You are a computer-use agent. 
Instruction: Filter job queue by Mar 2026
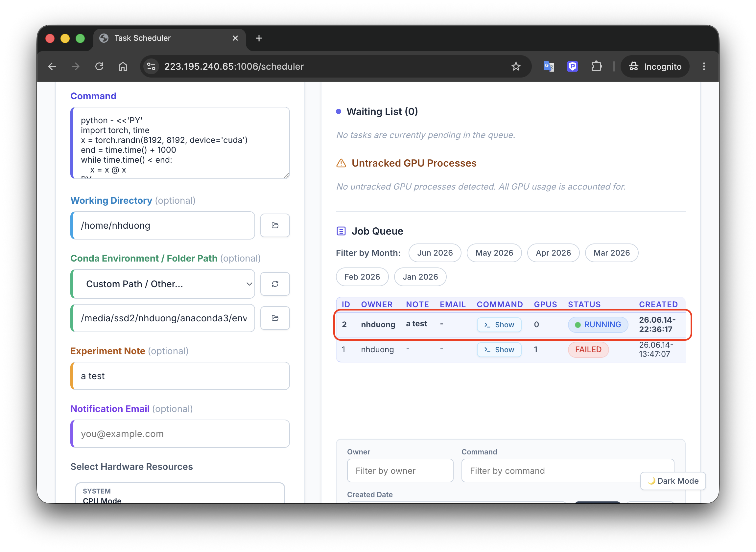coord(611,253)
